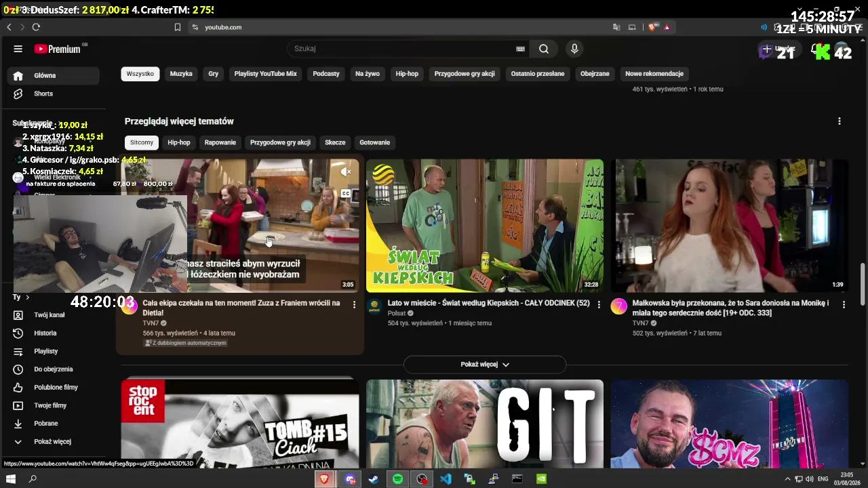This screenshot has width=868, height=488.
Task: Click the youtube.com address bar
Action: coord(397,27)
